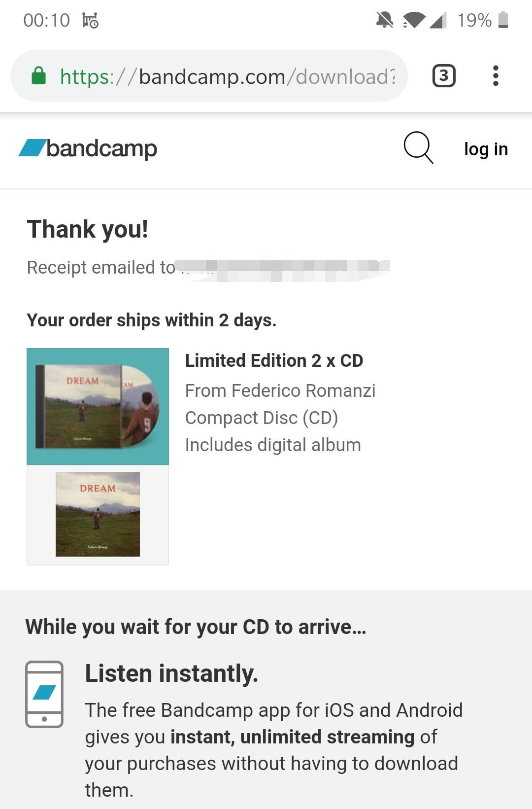The image size is (532, 809).
Task: Open the Dream CD package image
Action: 98,406
